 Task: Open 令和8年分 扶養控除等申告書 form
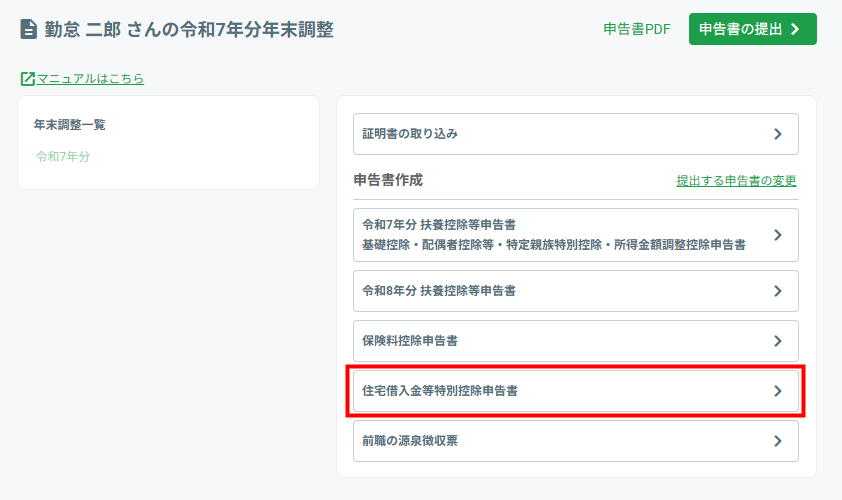coord(576,291)
